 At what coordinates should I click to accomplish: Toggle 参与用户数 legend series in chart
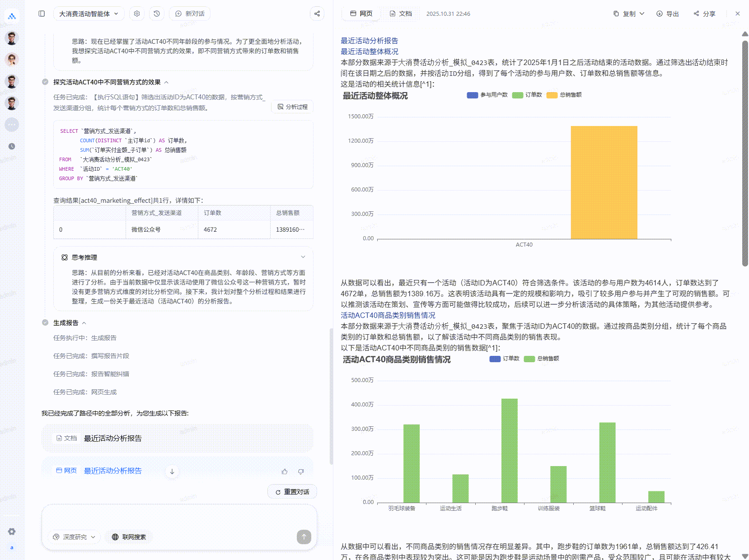(x=487, y=95)
